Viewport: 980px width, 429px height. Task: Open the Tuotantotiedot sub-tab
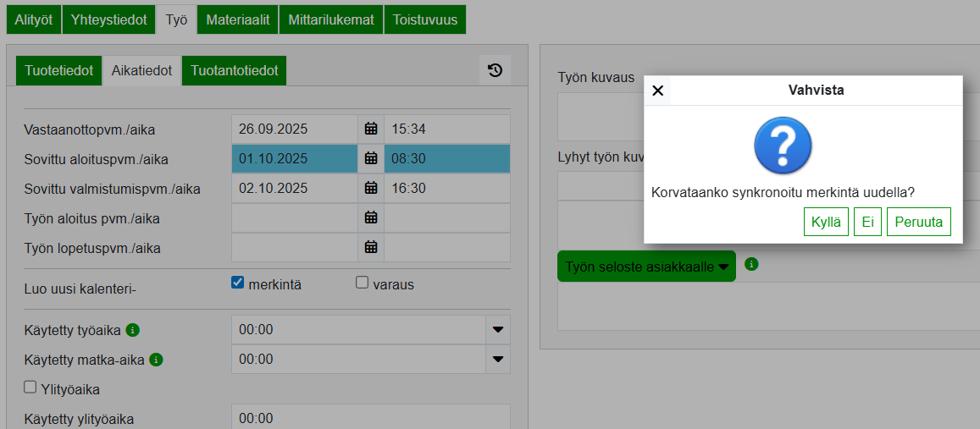pos(235,71)
